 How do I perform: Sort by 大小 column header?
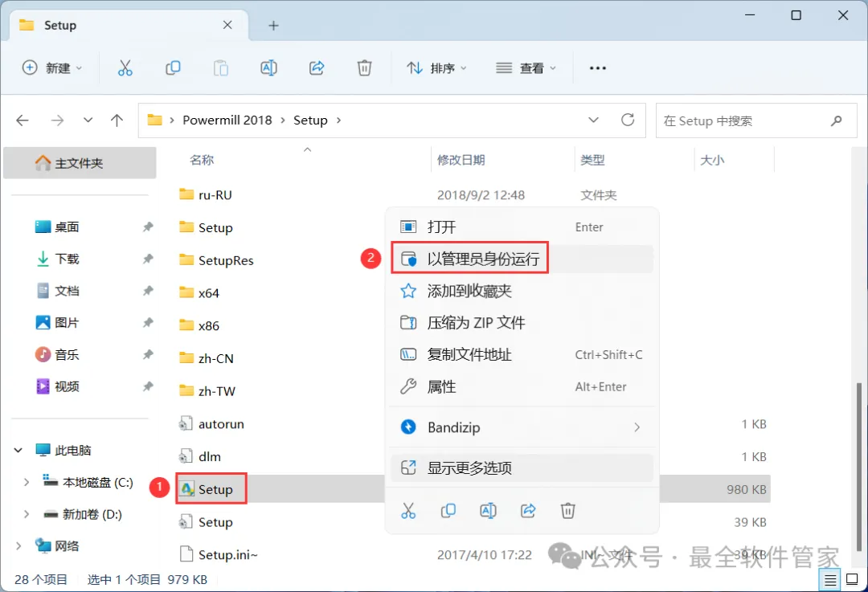(712, 160)
